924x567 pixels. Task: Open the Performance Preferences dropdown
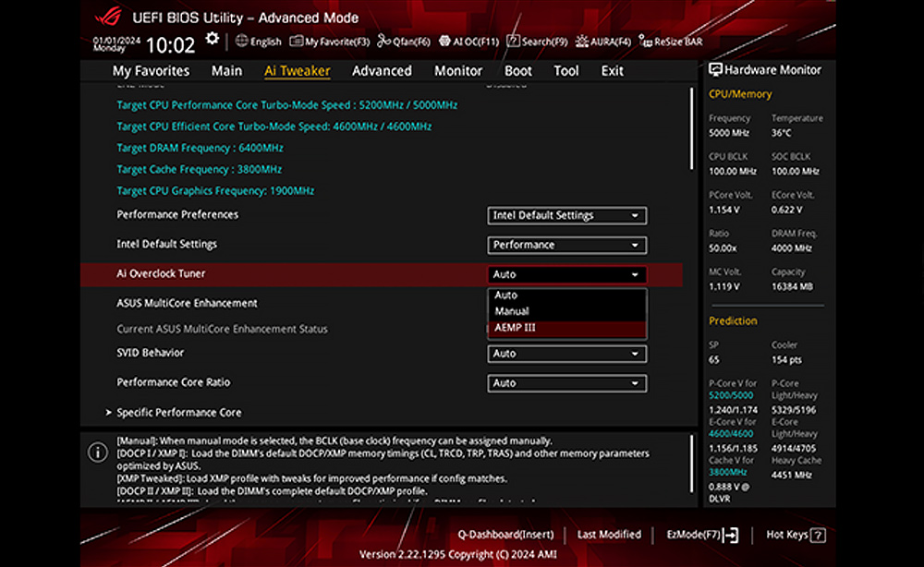pos(567,215)
